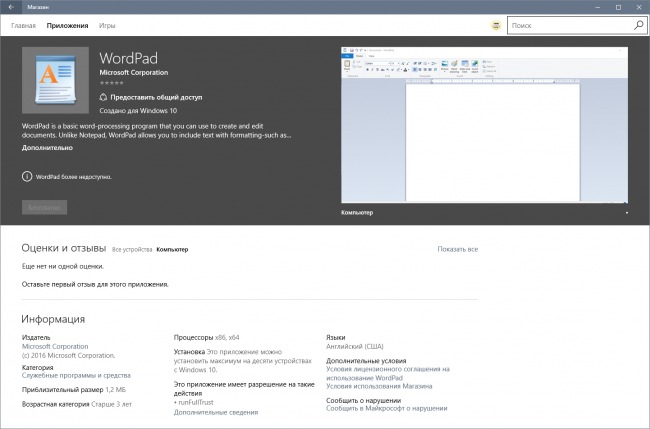650x429 pixels.
Task: Expand description with Дополнительно
Action: point(47,148)
